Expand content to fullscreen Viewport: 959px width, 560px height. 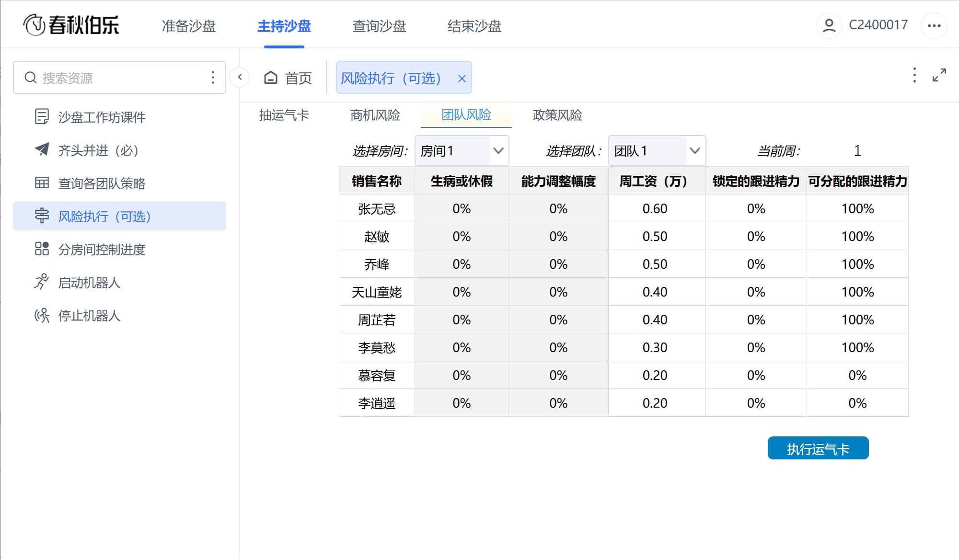pyautogui.click(x=939, y=75)
